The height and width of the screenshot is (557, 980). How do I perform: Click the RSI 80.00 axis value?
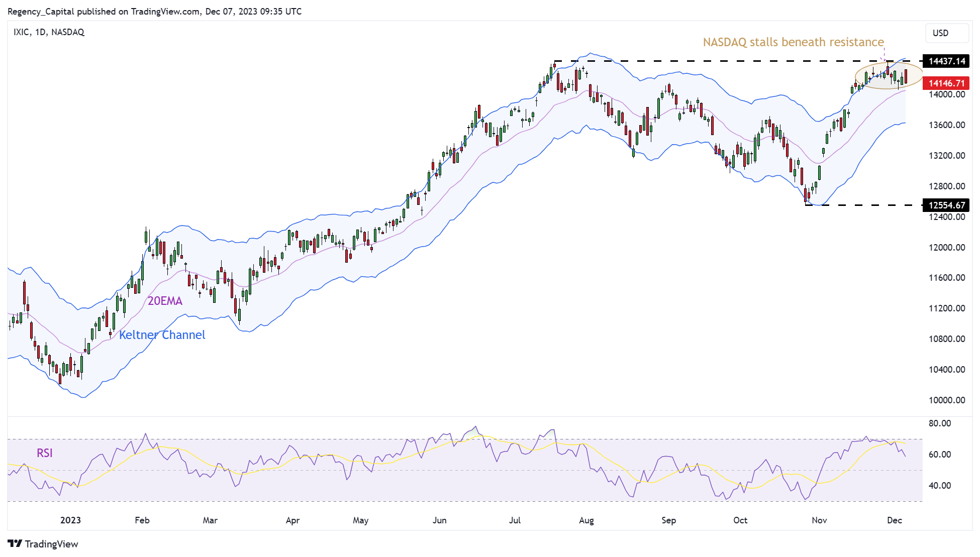tap(940, 423)
